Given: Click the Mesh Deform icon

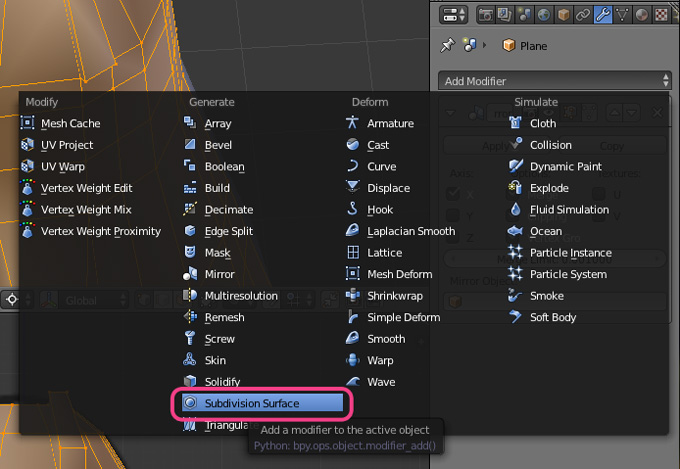Looking at the screenshot, I should click(x=353, y=274).
